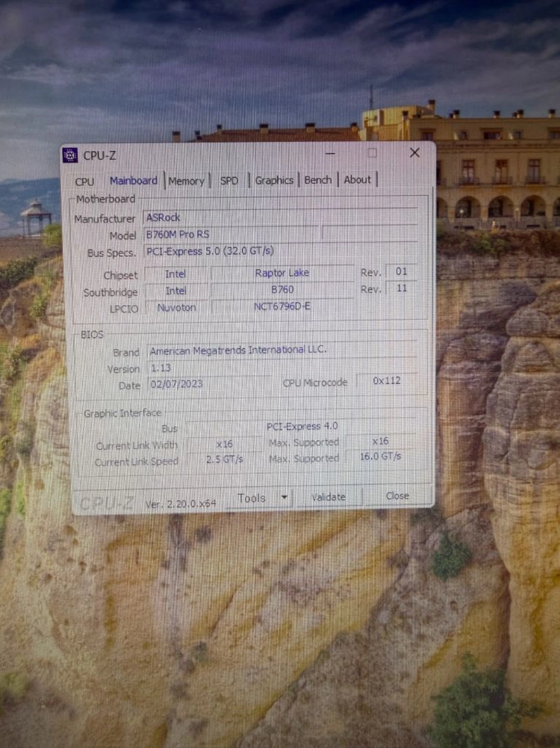Click the PCI-Express 4.0 bus value
Viewport: 560px width, 748px height.
(302, 427)
